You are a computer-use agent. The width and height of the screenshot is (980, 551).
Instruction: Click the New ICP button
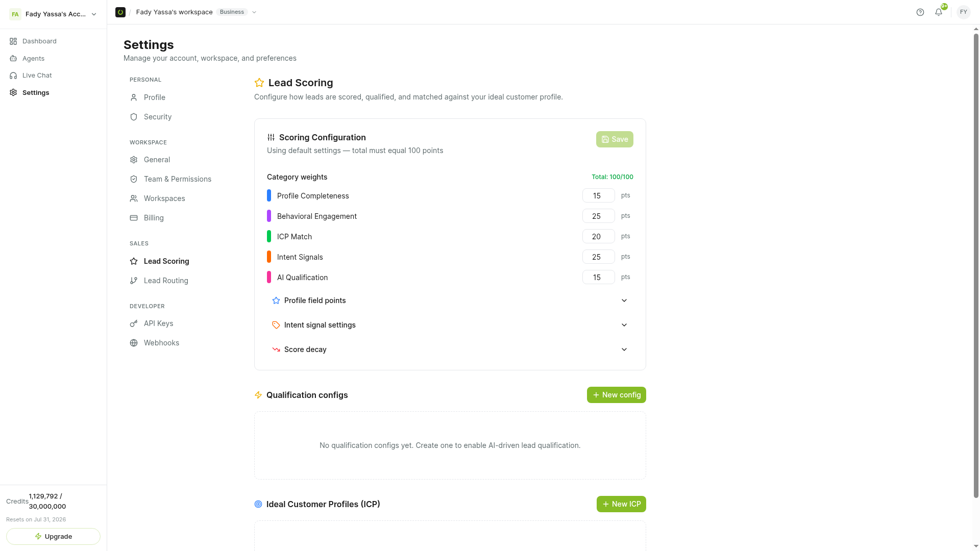621,504
